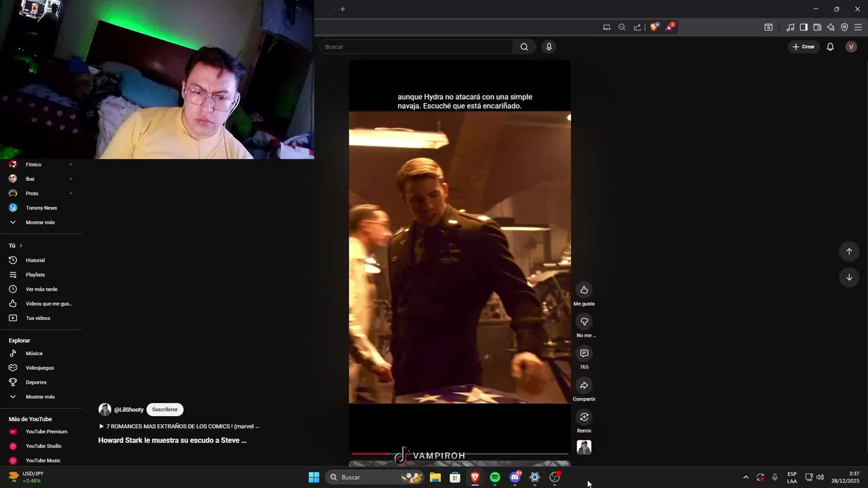Expand subscriptions with Mostrar más below Tommy News
This screenshot has width=868, height=488.
coord(41,222)
